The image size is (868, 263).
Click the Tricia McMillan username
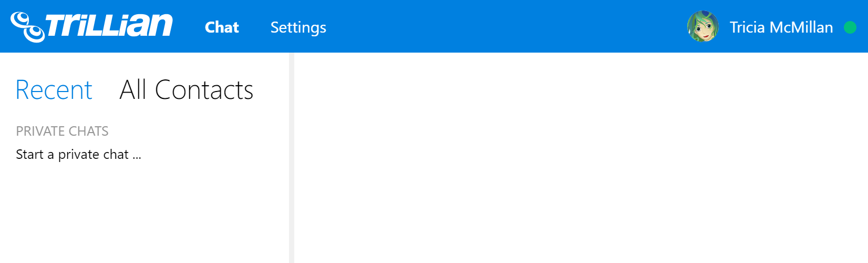pos(781,27)
